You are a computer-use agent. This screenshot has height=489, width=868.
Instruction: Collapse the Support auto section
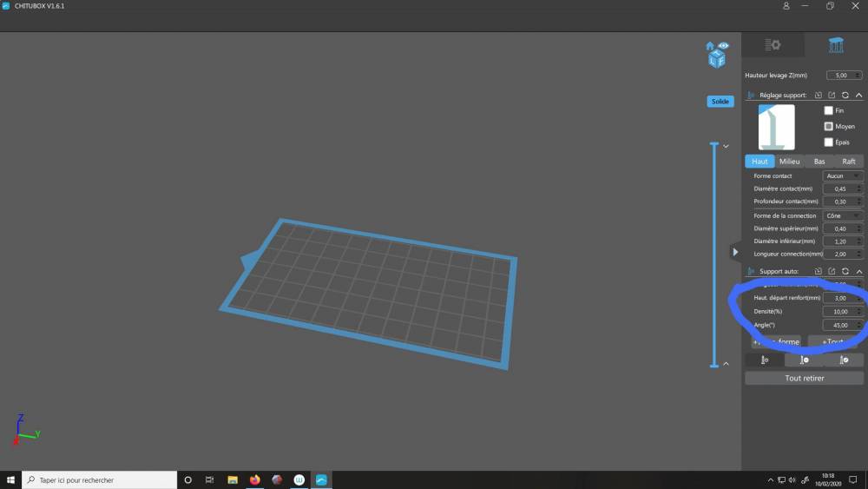coord(859,271)
